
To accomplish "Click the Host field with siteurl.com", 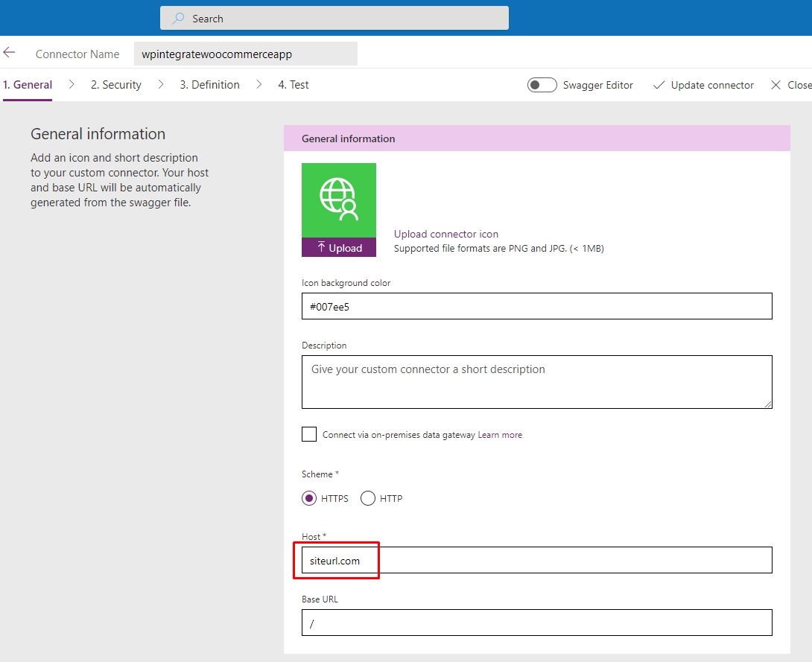I will pyautogui.click(x=536, y=560).
